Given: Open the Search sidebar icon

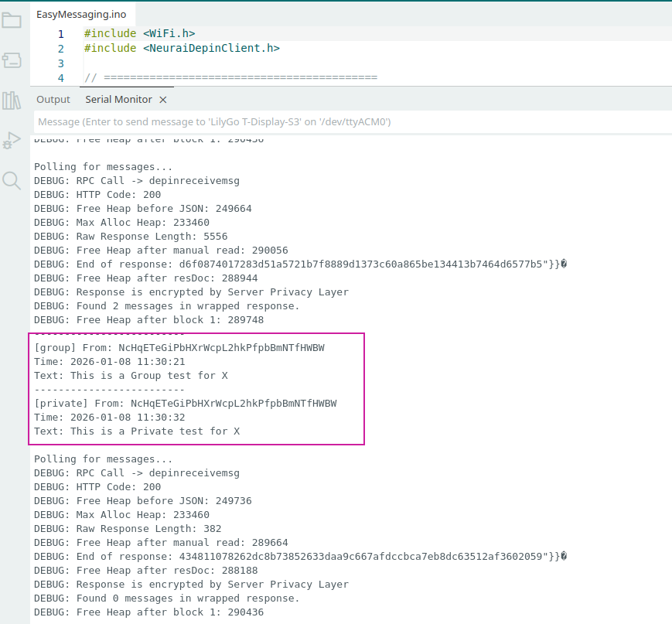Looking at the screenshot, I should tap(12, 180).
